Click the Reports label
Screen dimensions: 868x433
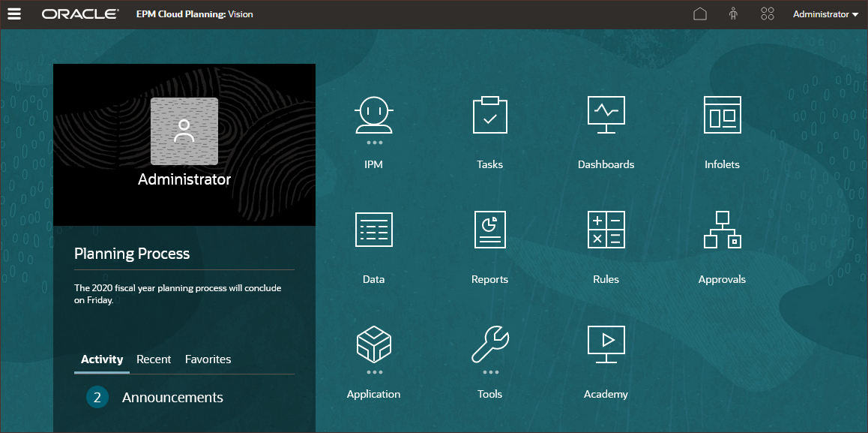(490, 279)
